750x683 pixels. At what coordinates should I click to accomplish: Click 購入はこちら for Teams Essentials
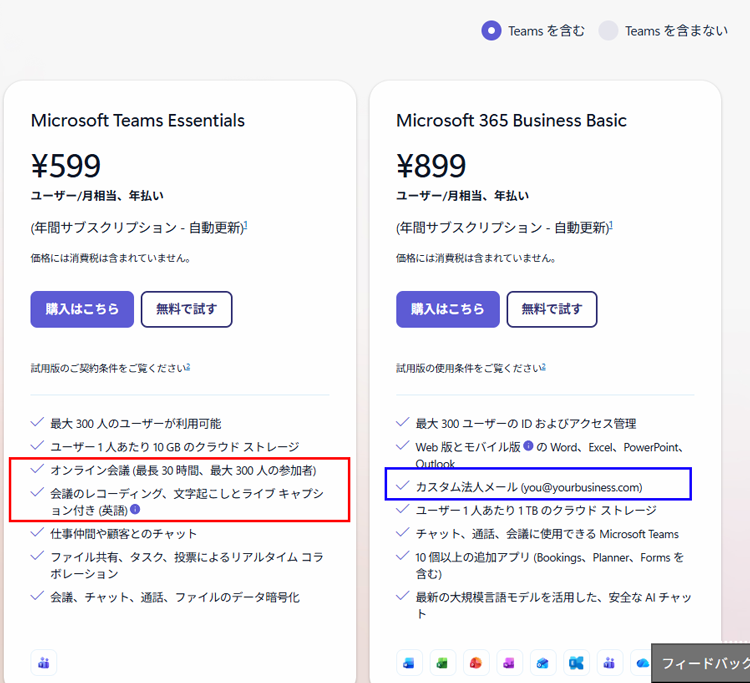(x=82, y=309)
